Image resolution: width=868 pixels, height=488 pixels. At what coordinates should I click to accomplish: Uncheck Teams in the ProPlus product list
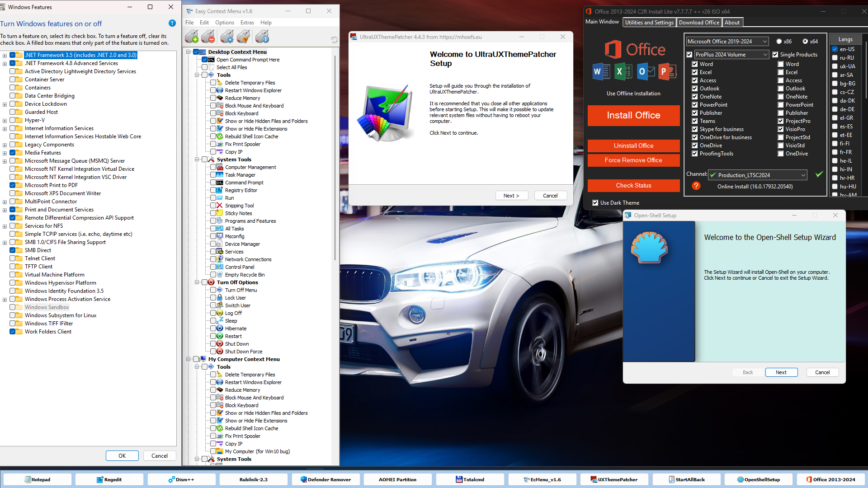click(695, 121)
